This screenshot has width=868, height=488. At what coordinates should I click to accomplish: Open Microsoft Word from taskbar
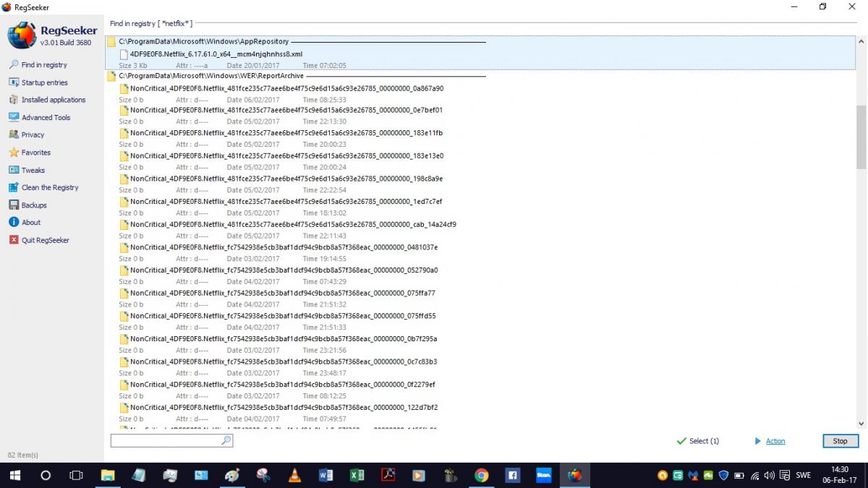[325, 475]
